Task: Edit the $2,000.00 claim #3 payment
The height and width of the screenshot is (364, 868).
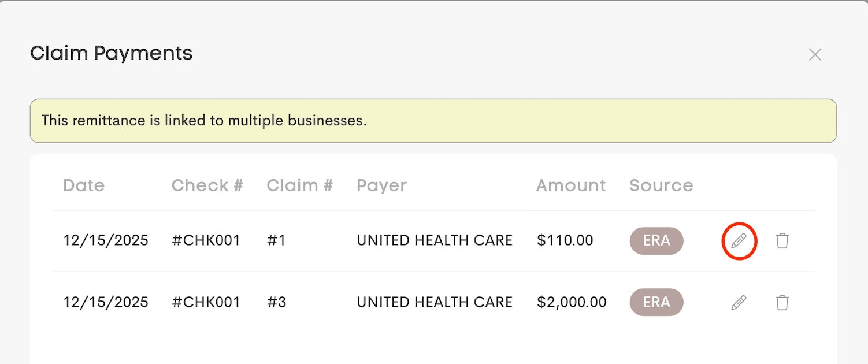Action: pyautogui.click(x=739, y=302)
